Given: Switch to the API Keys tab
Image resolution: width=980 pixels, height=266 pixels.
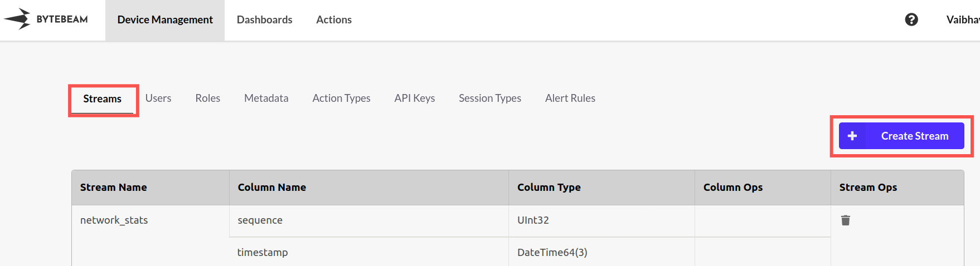Looking at the screenshot, I should [415, 98].
